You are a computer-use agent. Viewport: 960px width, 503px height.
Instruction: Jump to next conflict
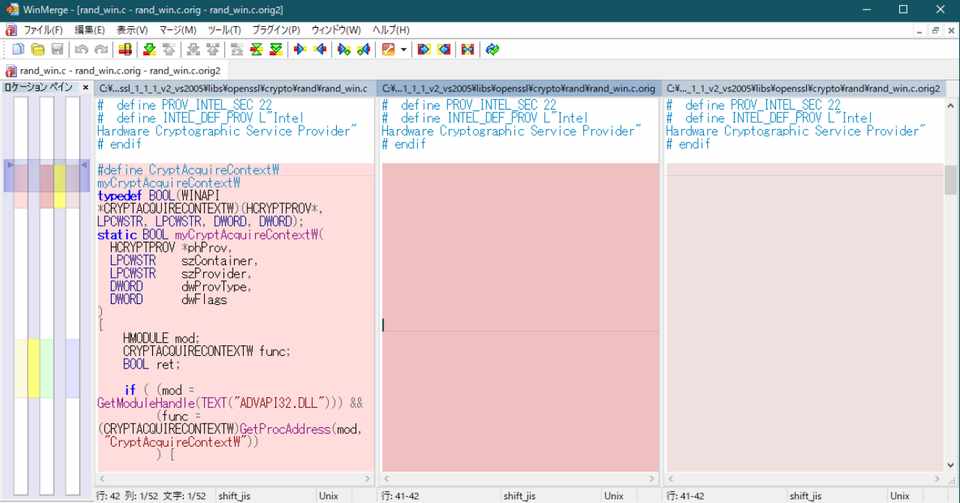click(x=193, y=50)
